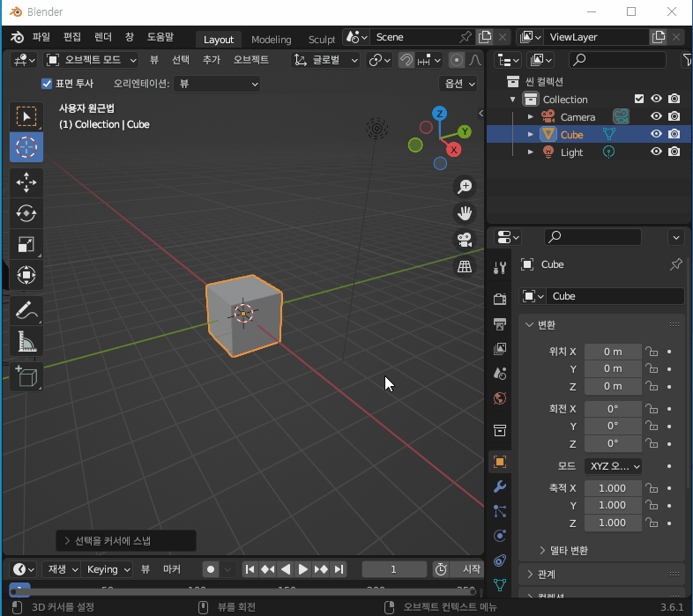Image resolution: width=693 pixels, height=616 pixels.
Task: Open the 도움말 menu
Action: pos(160,37)
